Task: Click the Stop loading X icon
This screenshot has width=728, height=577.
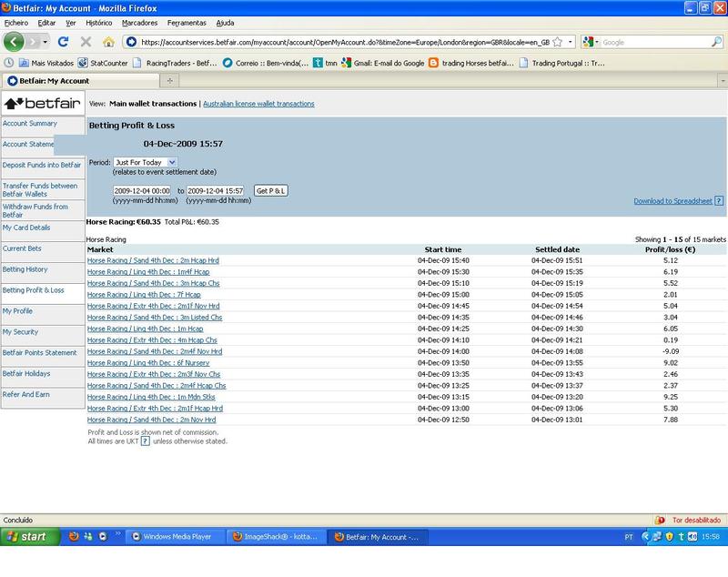Action: (x=86, y=42)
